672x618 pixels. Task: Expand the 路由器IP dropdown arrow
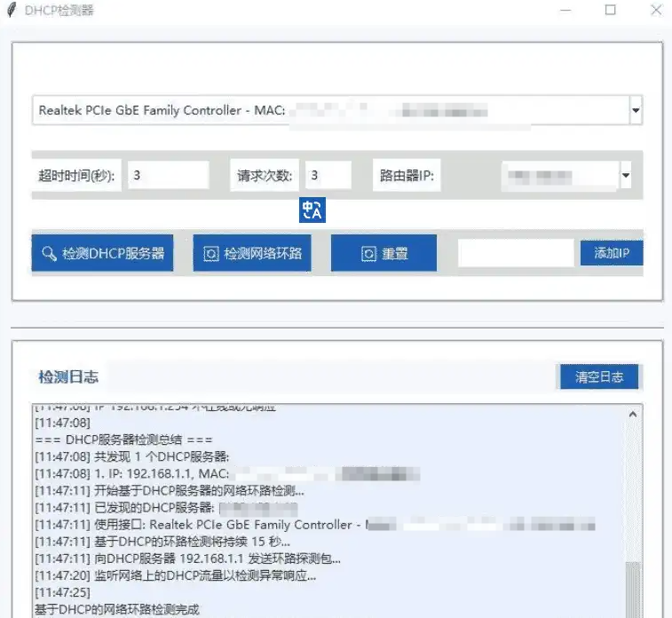[626, 175]
